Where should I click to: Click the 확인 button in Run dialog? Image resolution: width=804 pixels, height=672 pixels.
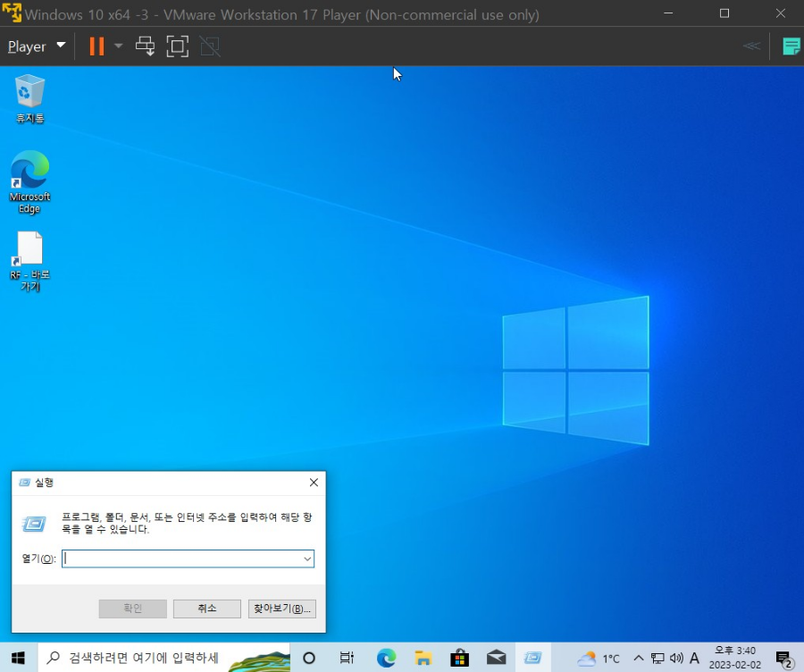point(133,609)
